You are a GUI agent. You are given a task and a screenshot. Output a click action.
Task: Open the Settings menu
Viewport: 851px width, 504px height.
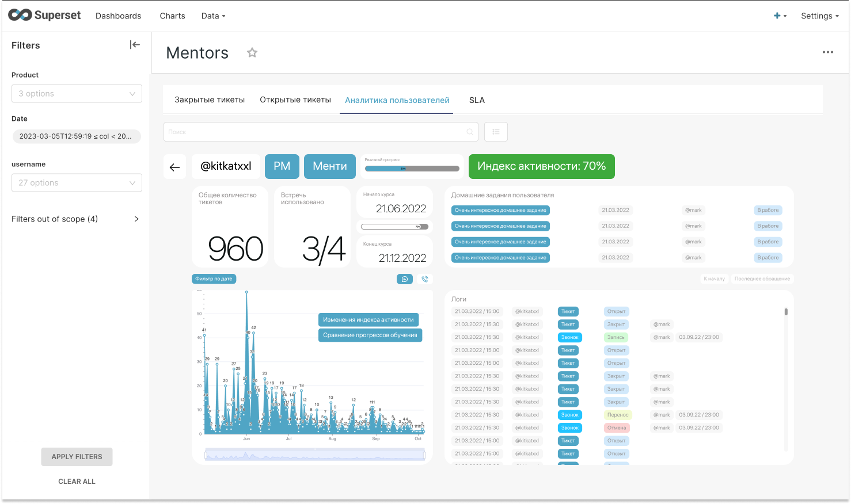819,16
